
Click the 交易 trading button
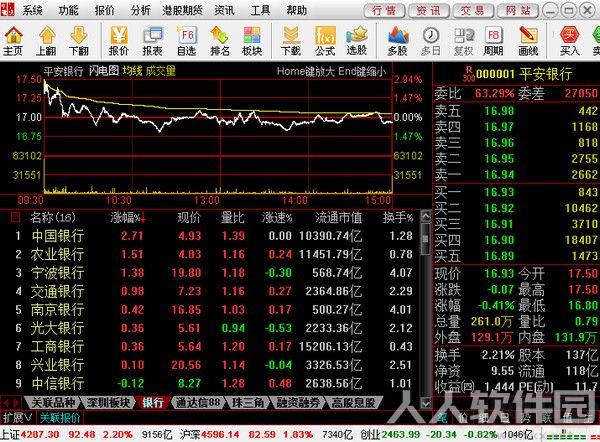tap(473, 11)
